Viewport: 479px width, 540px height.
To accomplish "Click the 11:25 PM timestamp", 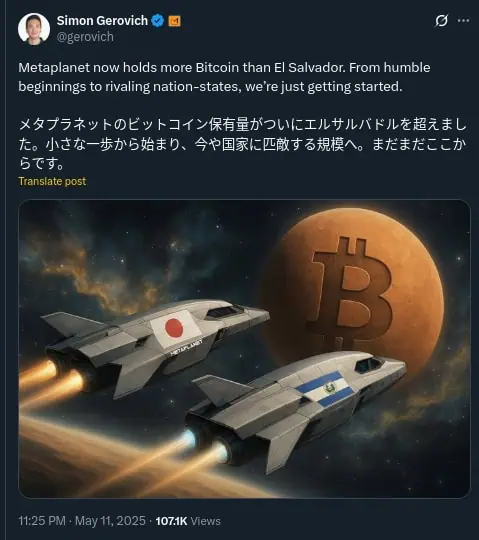I will (x=42, y=521).
